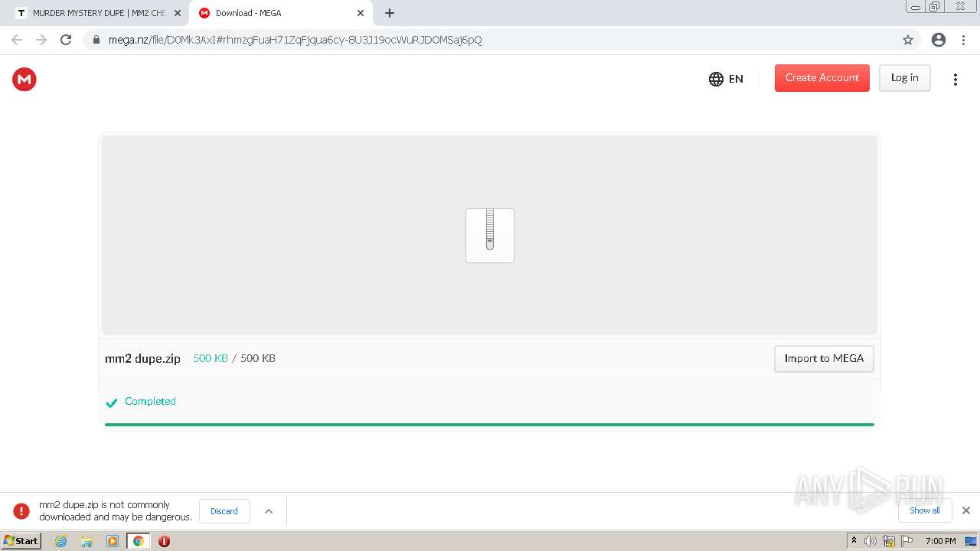Click the site lock security icon
The image size is (980, 551).
pos(96,40)
